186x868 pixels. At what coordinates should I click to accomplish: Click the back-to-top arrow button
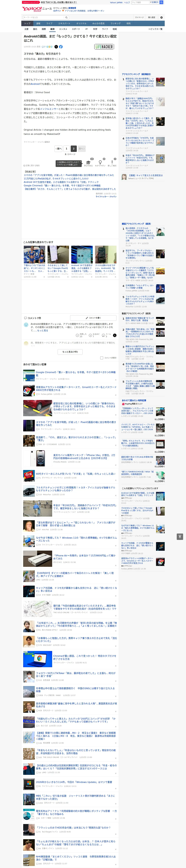pyautogui.click(x=180, y=536)
